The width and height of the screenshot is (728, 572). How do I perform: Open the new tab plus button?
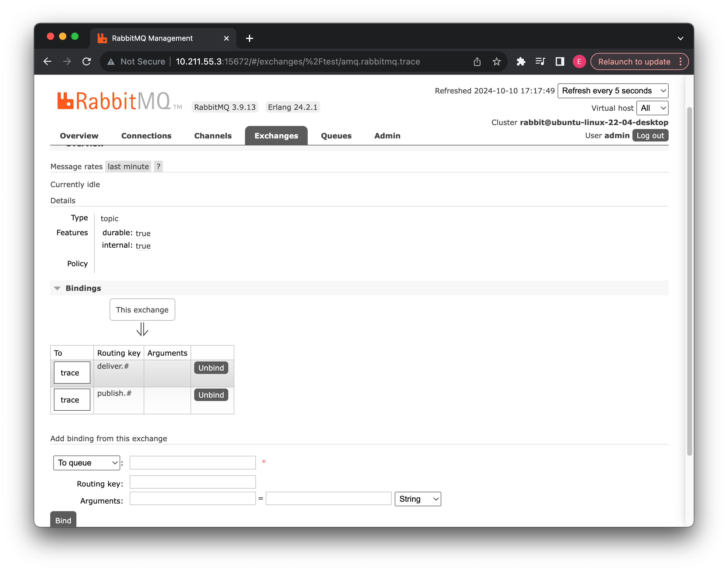[249, 39]
